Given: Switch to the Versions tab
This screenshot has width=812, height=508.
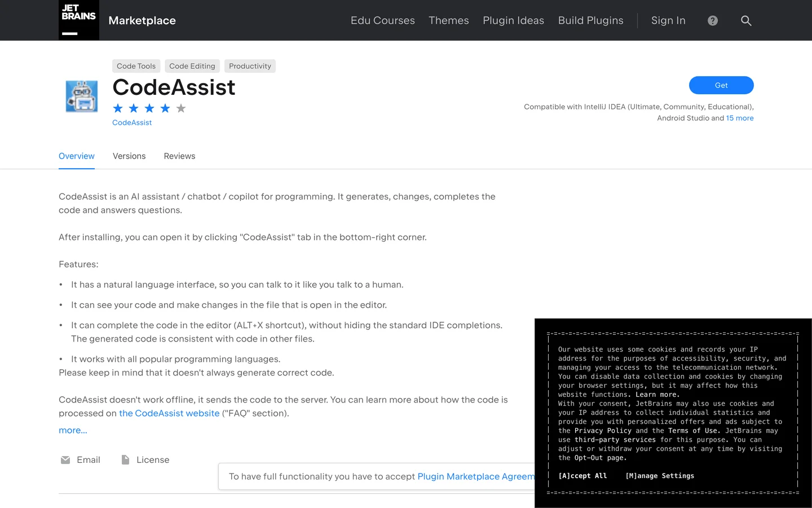Looking at the screenshot, I should pos(129,156).
